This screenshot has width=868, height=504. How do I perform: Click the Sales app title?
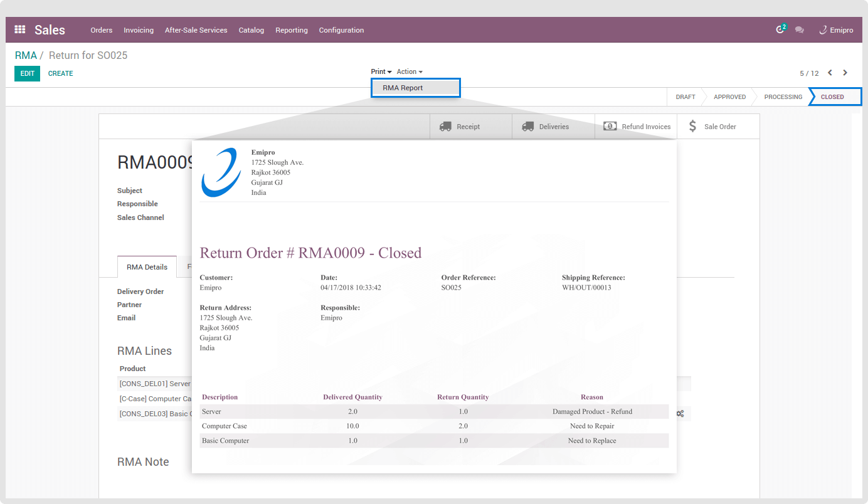(50, 29)
